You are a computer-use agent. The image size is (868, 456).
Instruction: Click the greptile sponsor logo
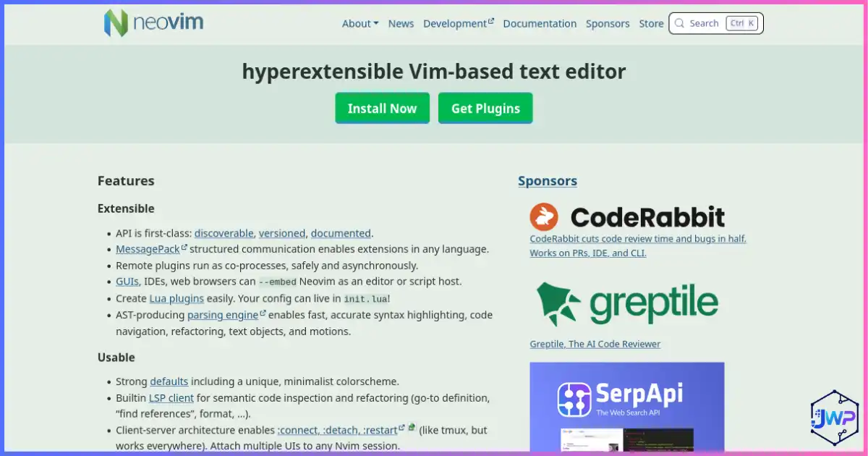627,305
